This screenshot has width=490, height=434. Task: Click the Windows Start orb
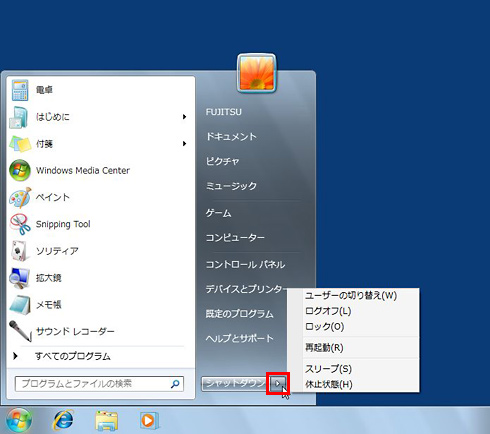[19, 420]
